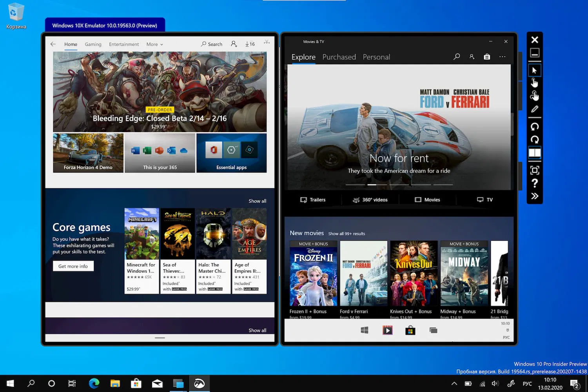588x392 pixels.
Task: Open the Frozen II + Bonus movie poster
Action: click(x=313, y=273)
